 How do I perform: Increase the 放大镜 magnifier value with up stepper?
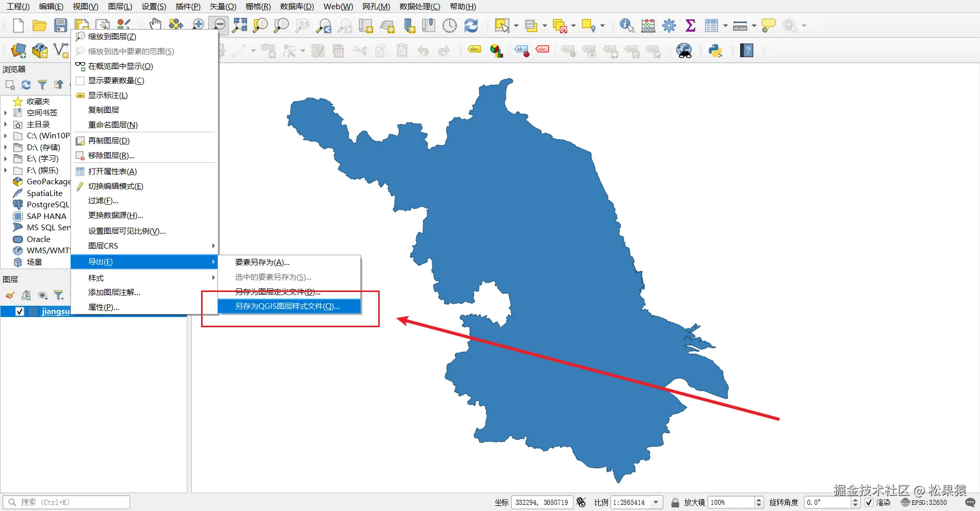[x=759, y=500]
